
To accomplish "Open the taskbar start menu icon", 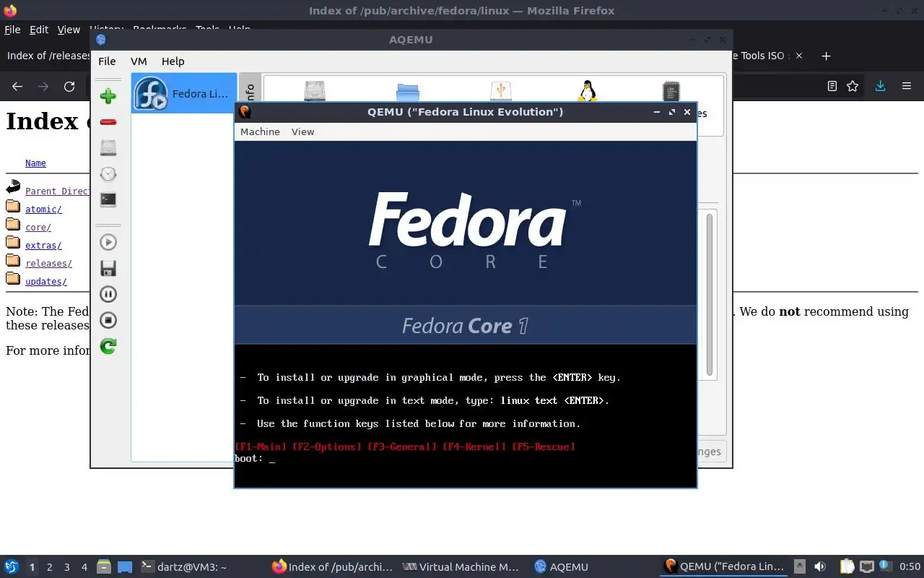I will tap(12, 567).
